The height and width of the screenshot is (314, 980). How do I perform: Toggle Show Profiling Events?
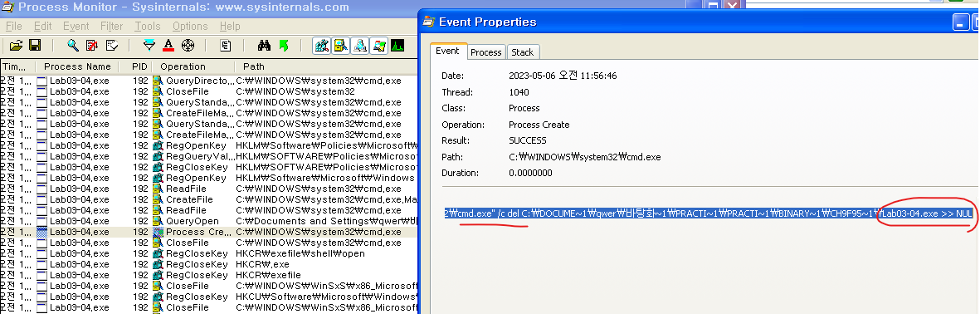pos(397,45)
